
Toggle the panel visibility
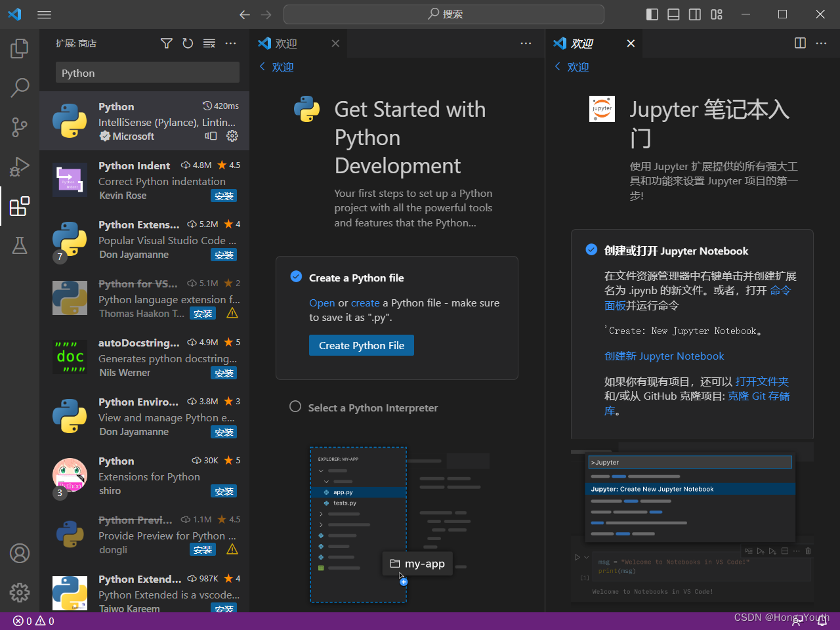point(673,14)
